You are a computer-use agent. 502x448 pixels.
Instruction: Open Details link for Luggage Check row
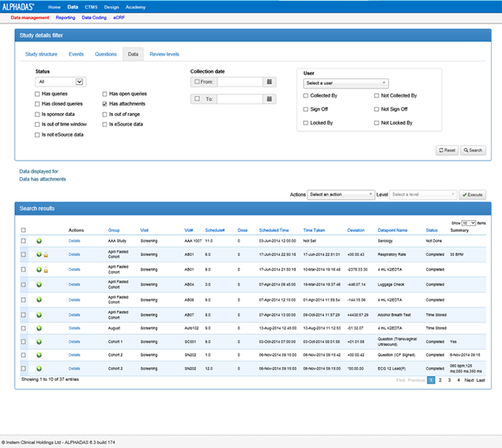coord(75,284)
